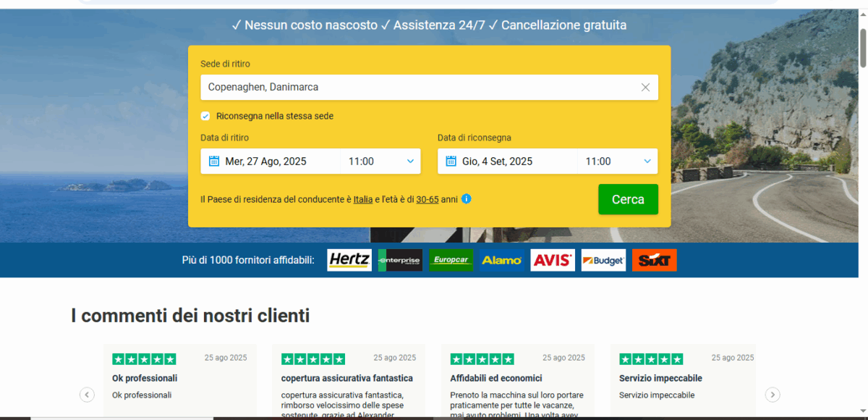Uncheck 'Riconsegna nella stessa sede'
Viewport: 868px width, 420px height.
coord(205,116)
